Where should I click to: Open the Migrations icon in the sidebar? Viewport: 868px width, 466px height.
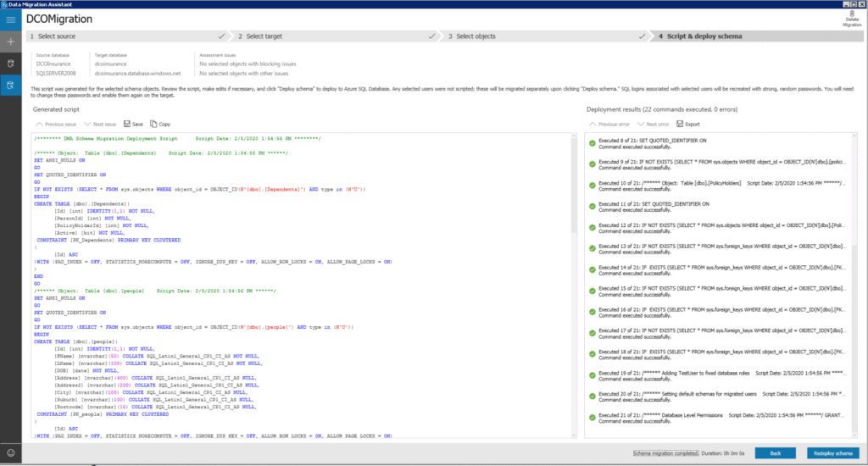11,85
